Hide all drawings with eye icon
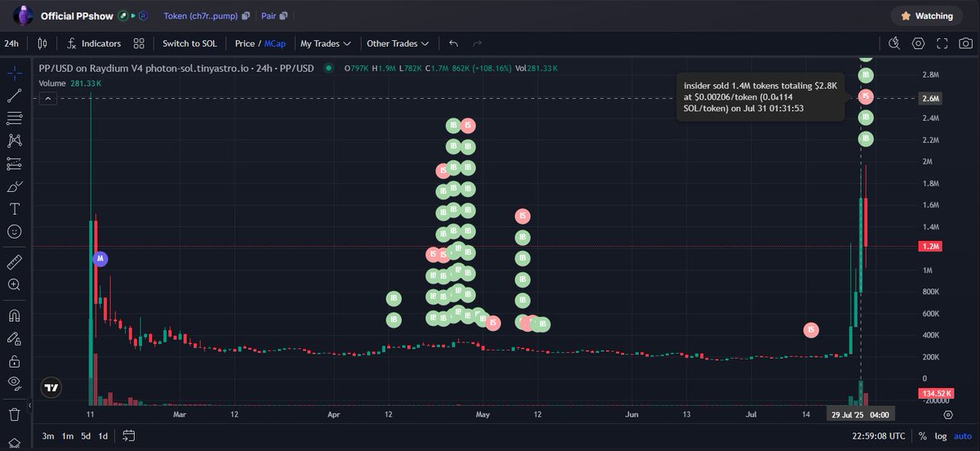Viewport: 980px width, 451px height. click(x=14, y=383)
